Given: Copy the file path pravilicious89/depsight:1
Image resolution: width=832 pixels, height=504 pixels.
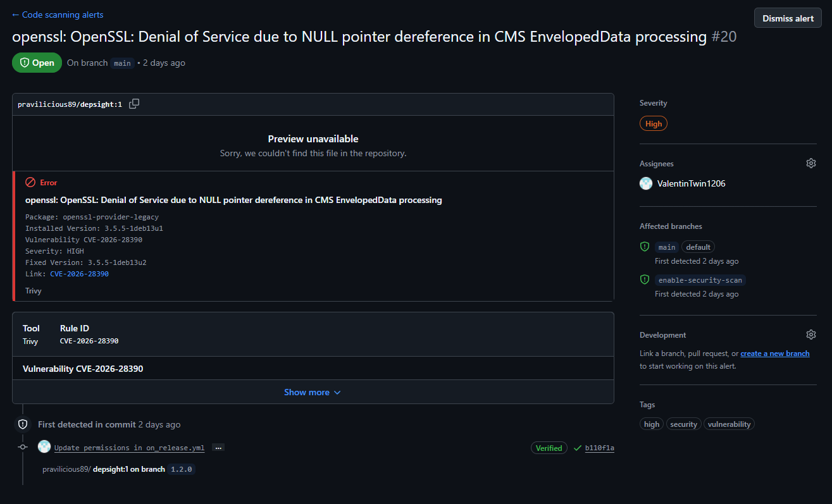Looking at the screenshot, I should [x=134, y=104].
